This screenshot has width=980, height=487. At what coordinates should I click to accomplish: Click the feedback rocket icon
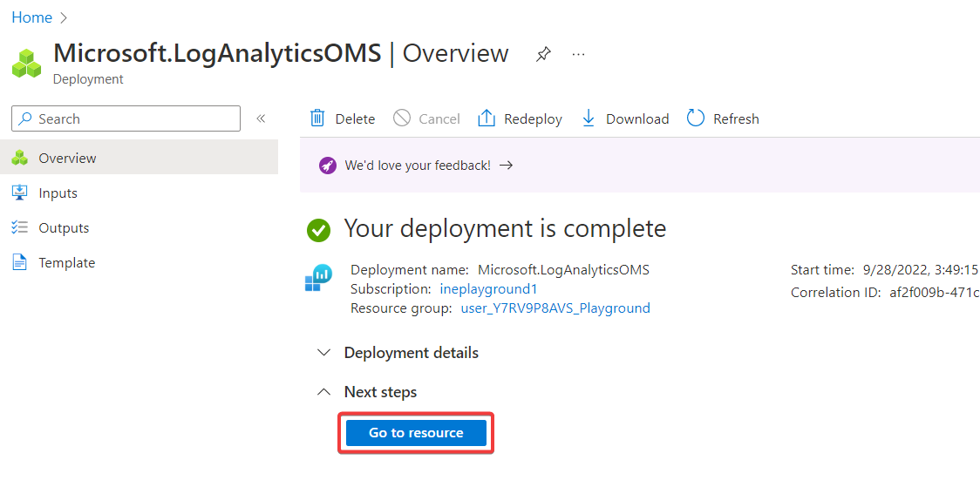[x=328, y=165]
